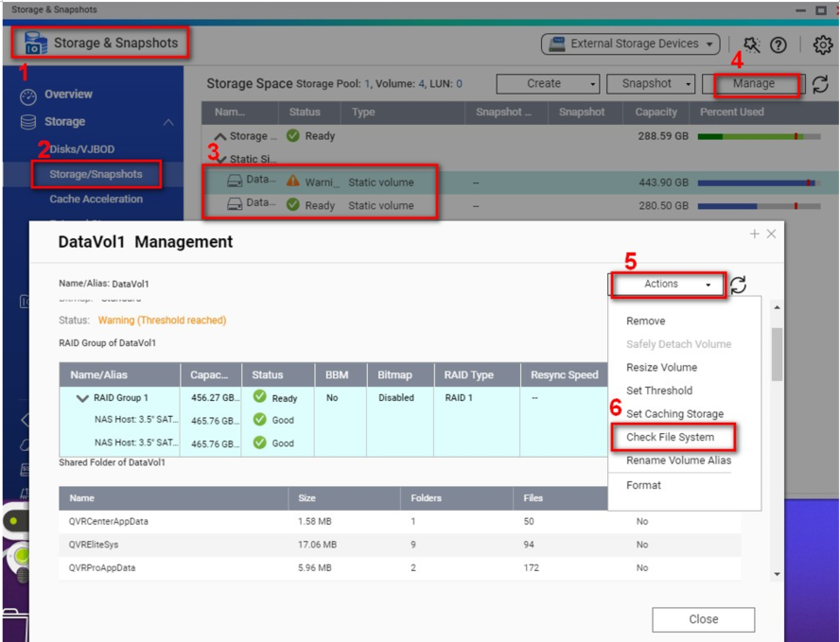Screen dimensions: 840x642
Task: Open the settings gear icon
Action: (822, 44)
